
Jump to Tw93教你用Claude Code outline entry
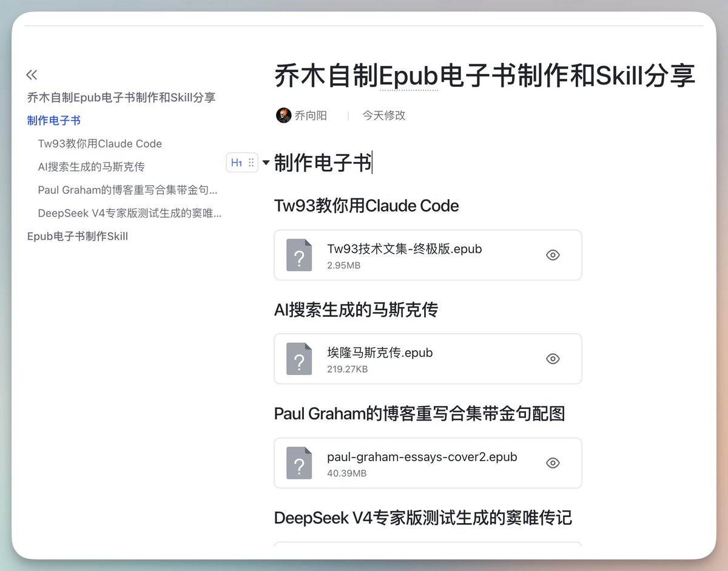coord(99,144)
